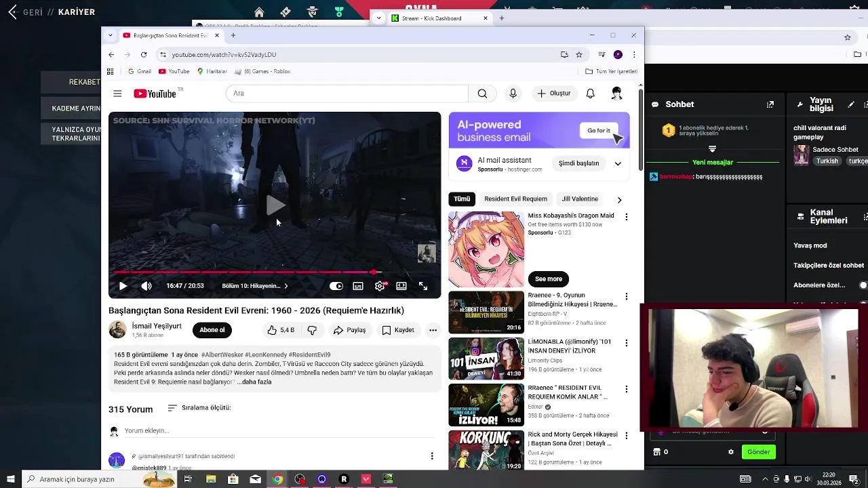
Task: Like the video with 5,4 B thumbs up
Action: point(280,330)
